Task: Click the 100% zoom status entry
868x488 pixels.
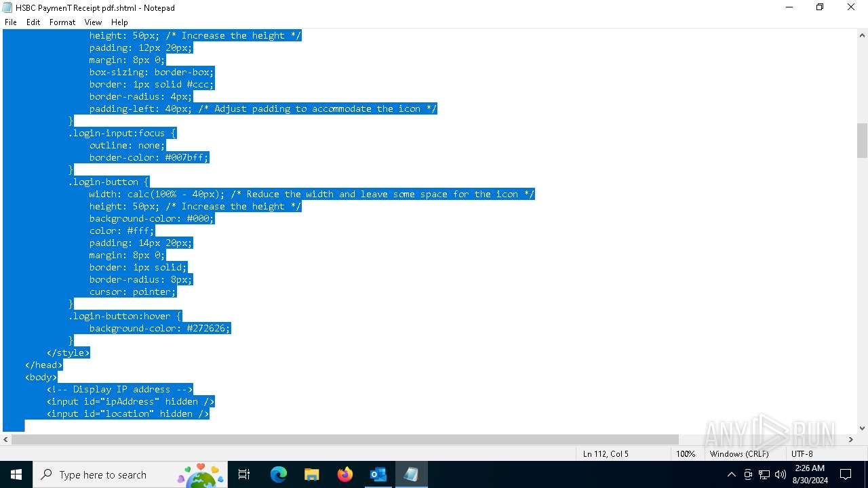Action: click(686, 454)
